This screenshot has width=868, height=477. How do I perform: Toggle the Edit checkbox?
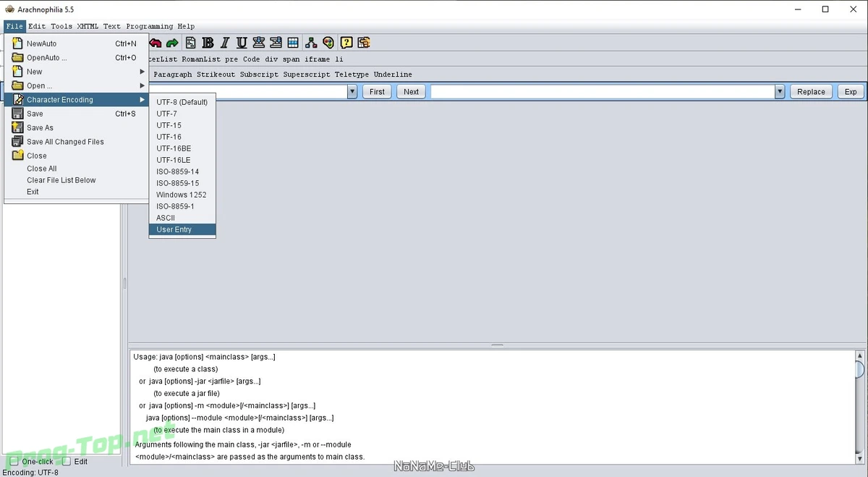(67, 461)
